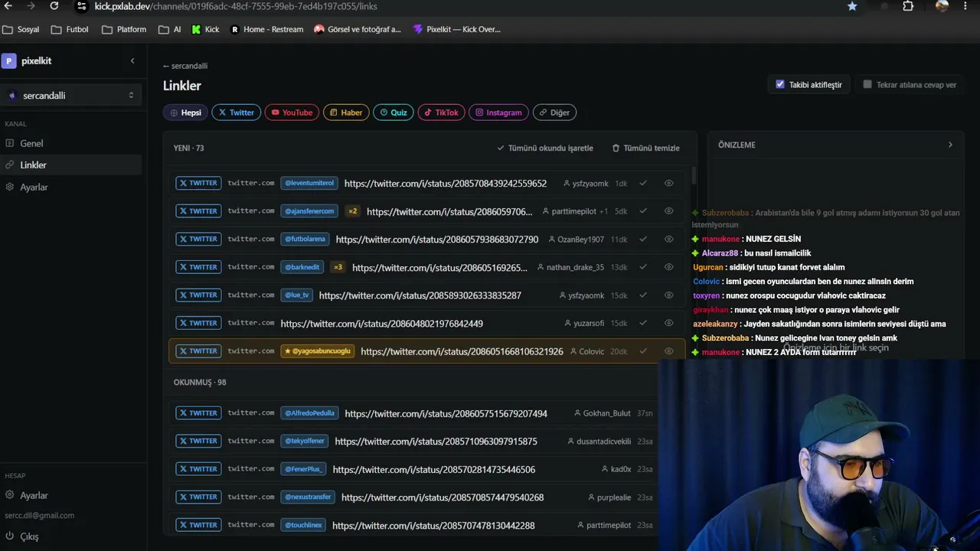Filter links by Twitter
This screenshot has width=980, height=551.
click(x=236, y=112)
